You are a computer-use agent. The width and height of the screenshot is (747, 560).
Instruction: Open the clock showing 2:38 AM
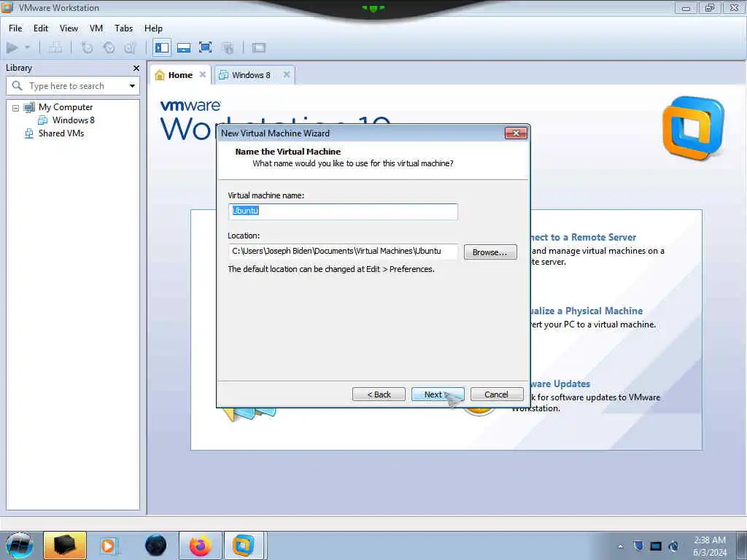pos(710,546)
